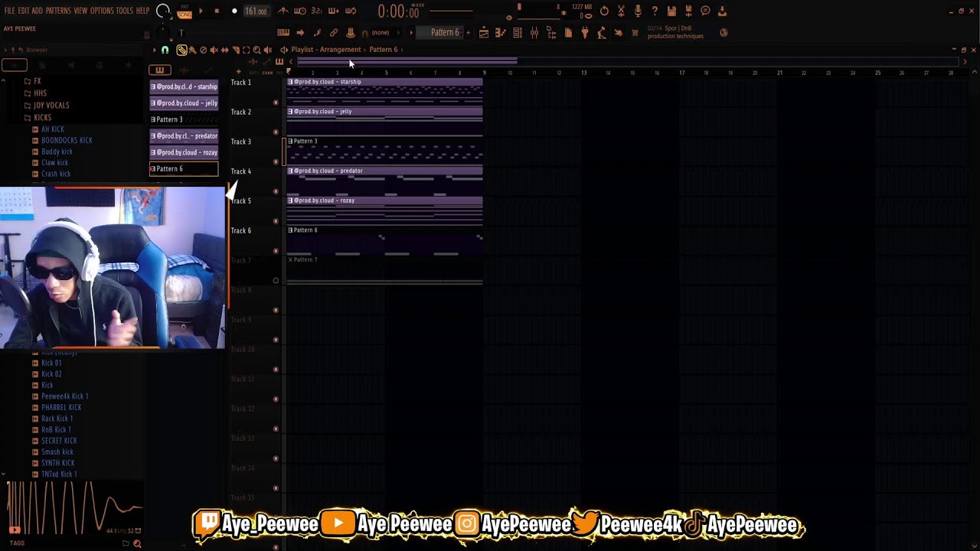The height and width of the screenshot is (551, 980).
Task: Open the pattern menu arrow left of Pattern 6
Action: click(x=411, y=33)
